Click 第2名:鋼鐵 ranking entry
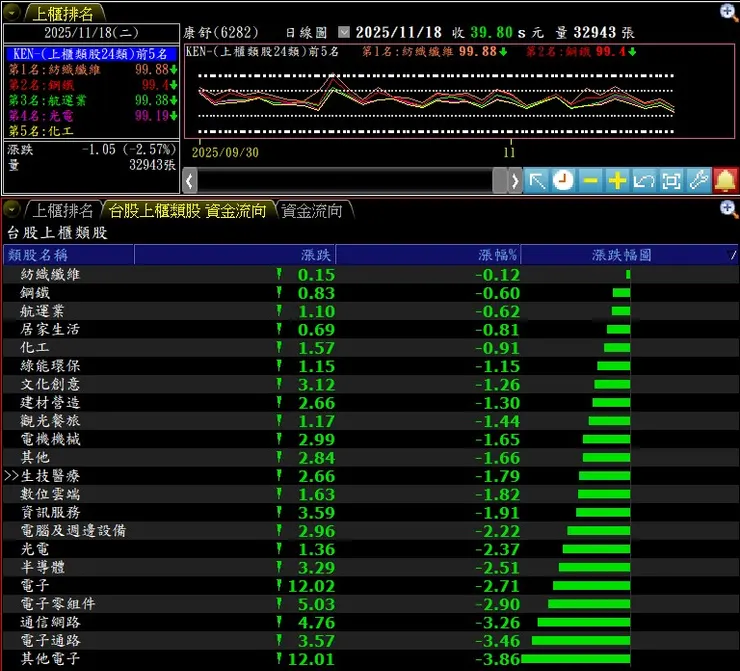Image resolution: width=740 pixels, height=671 pixels. point(92,85)
